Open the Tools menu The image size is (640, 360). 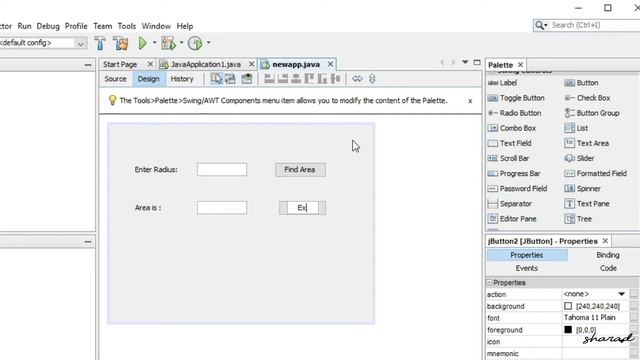pos(127,26)
